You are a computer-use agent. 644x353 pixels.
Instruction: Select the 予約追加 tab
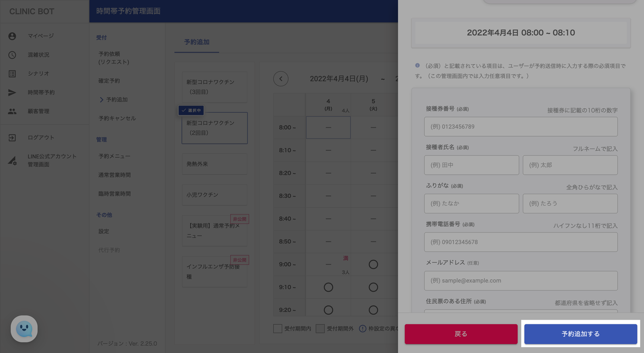point(197,42)
